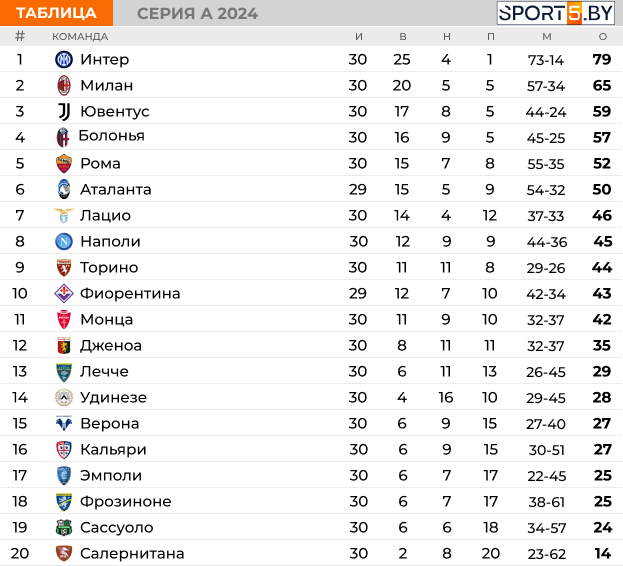Click the Napoli club badge
Viewport: 623px width, 566px height.
(x=64, y=241)
